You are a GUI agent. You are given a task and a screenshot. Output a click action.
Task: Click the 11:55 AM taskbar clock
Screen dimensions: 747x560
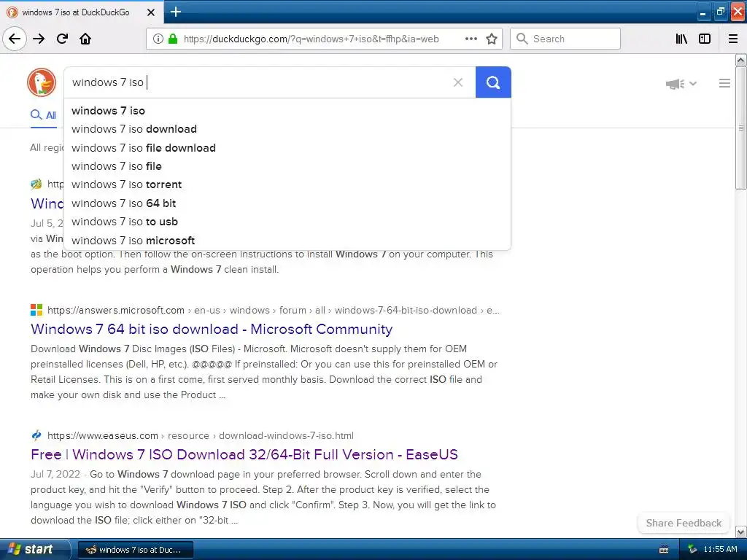coord(720,549)
